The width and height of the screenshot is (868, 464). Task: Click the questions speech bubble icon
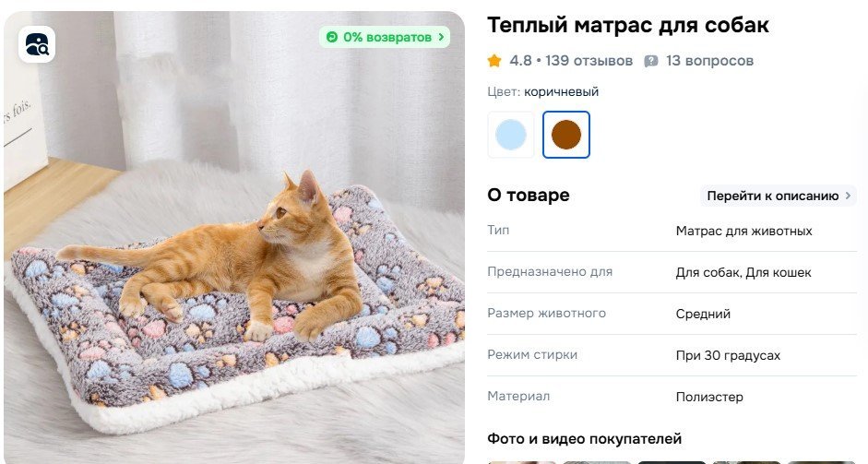[x=651, y=62]
